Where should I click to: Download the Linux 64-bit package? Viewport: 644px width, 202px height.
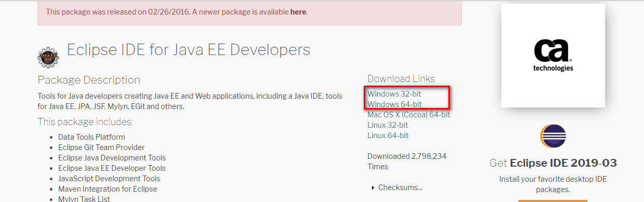click(388, 136)
